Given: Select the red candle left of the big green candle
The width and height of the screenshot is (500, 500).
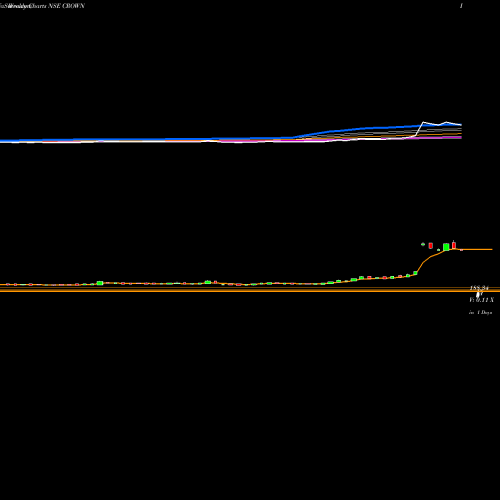Looking at the screenshot, I should coord(431,246).
